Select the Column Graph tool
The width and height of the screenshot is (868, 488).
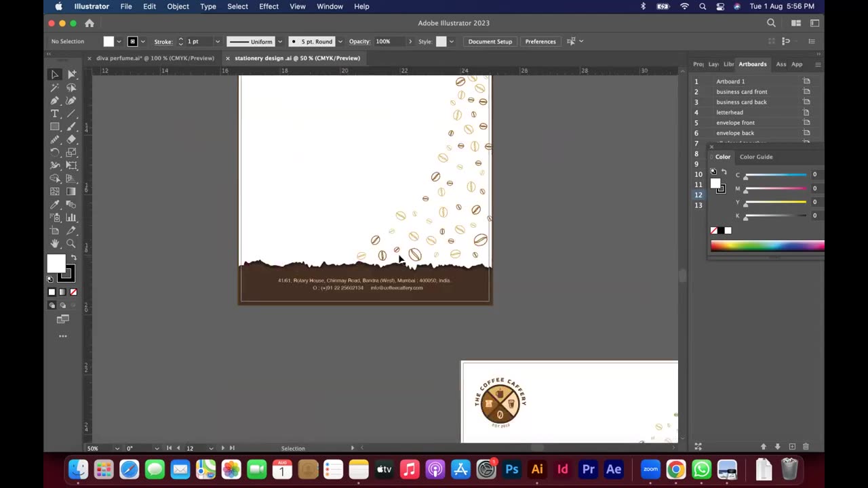pos(71,218)
